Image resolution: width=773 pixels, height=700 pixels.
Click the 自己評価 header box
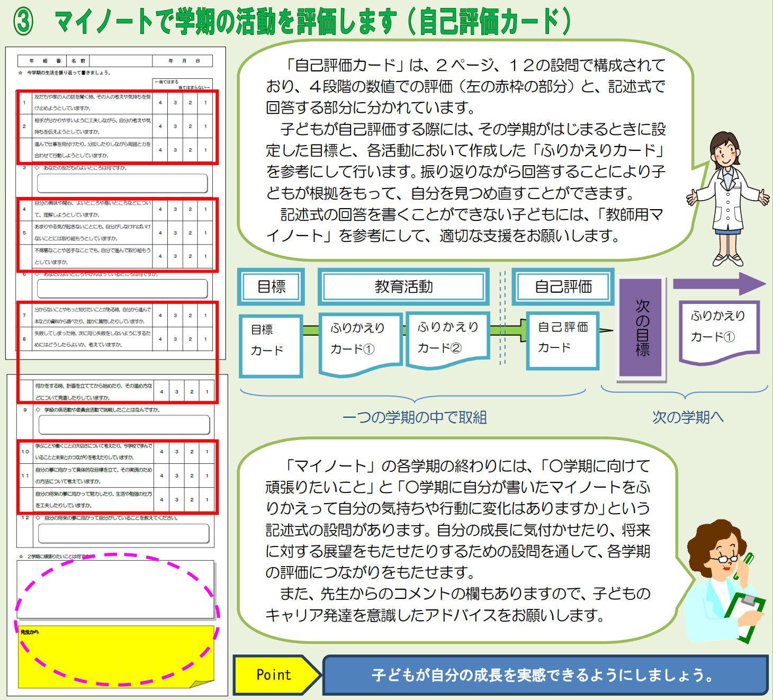click(563, 287)
